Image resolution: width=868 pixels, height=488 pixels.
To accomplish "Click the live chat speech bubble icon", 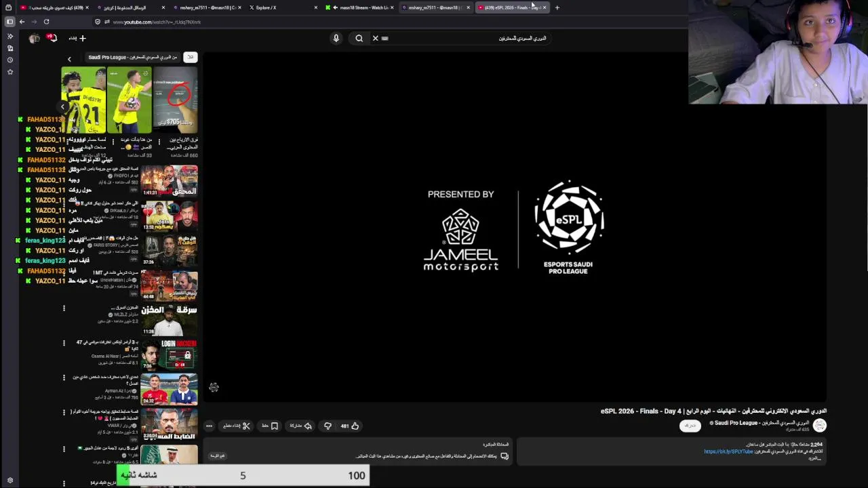I will [504, 456].
